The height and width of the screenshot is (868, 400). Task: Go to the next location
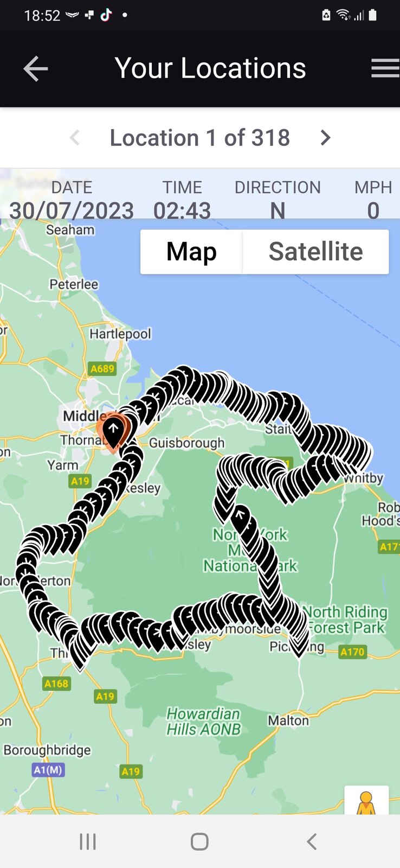point(325,138)
